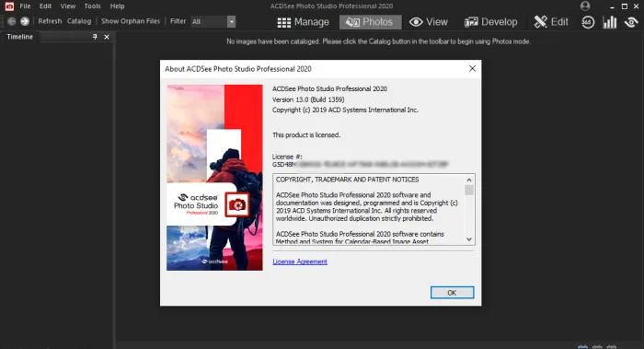This screenshot has height=349, width=644.
Task: Click the Timeline panel title
Action: pos(19,37)
